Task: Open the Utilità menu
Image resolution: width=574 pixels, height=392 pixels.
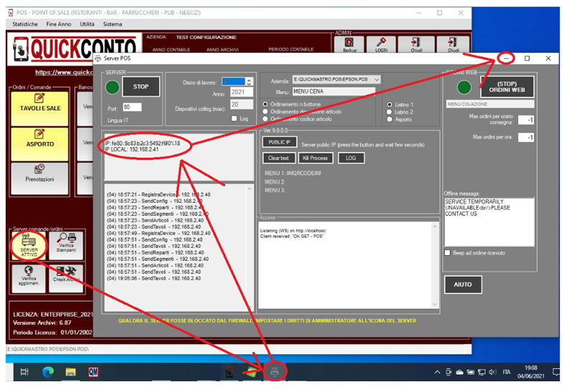Action: 87,24
